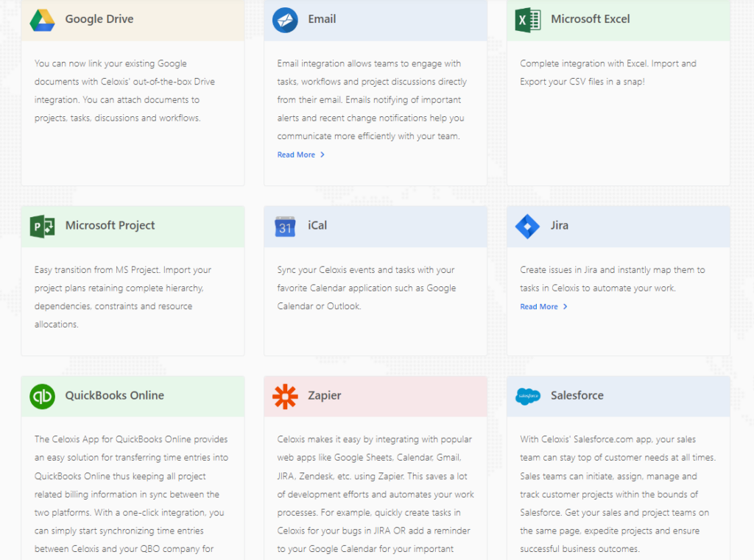Viewport: 754px width, 560px height.
Task: Click the chevron after Email Read More
Action: (x=323, y=155)
